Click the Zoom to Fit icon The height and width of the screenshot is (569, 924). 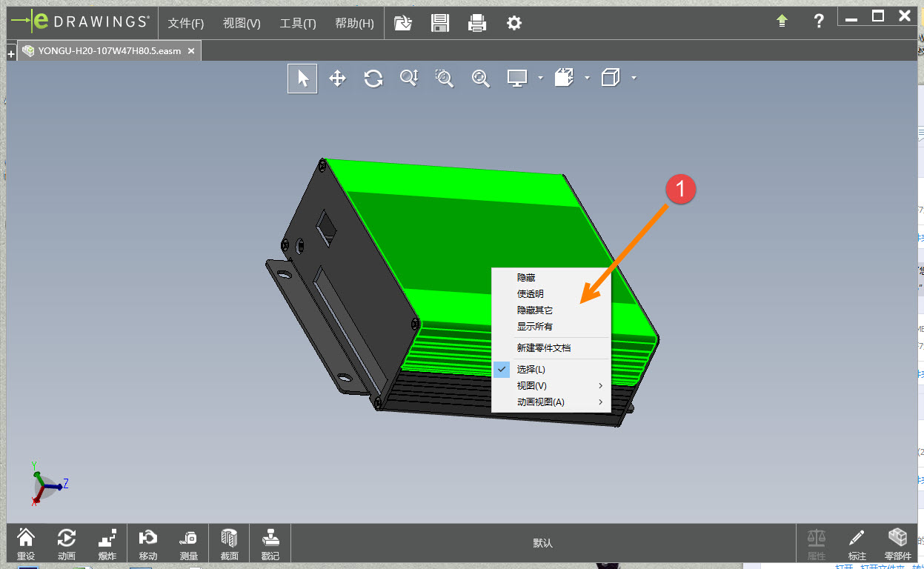(x=481, y=79)
